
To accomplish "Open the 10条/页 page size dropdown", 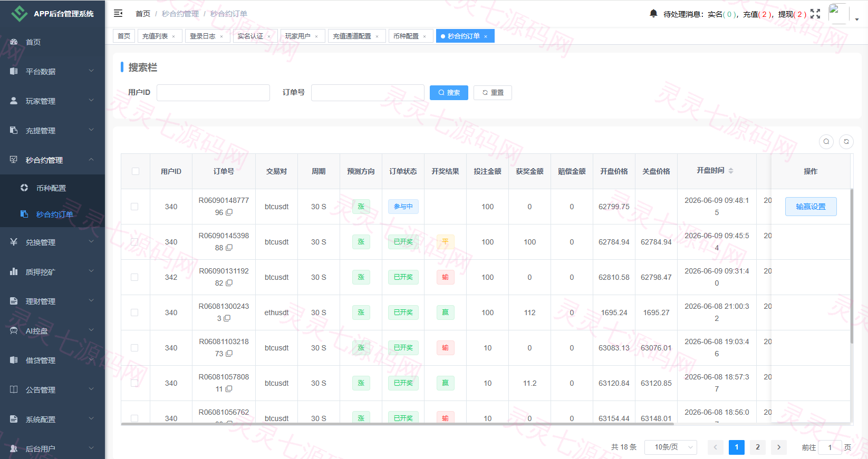I will point(671,447).
